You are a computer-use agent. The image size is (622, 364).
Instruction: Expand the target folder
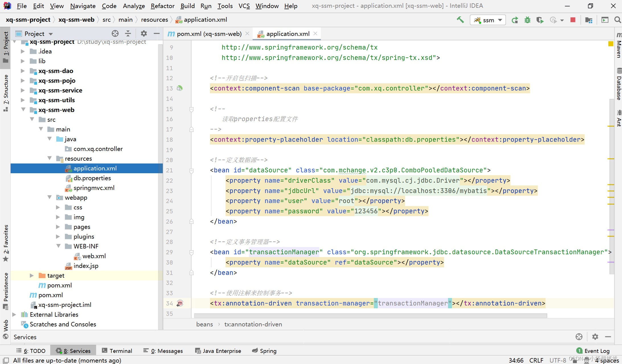[32, 276]
